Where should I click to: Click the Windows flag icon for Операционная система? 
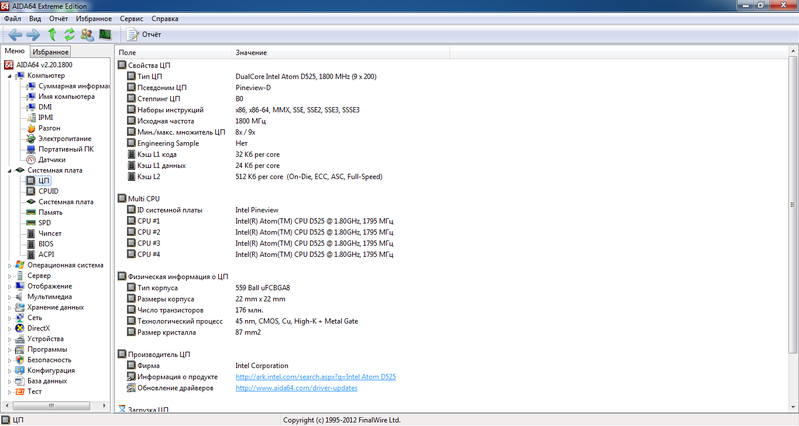tap(20, 265)
